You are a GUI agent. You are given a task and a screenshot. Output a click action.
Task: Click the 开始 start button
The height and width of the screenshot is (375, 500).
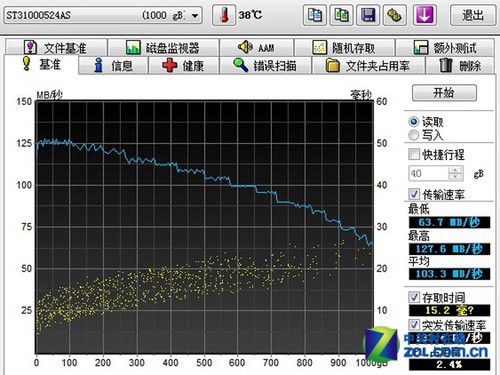(444, 93)
